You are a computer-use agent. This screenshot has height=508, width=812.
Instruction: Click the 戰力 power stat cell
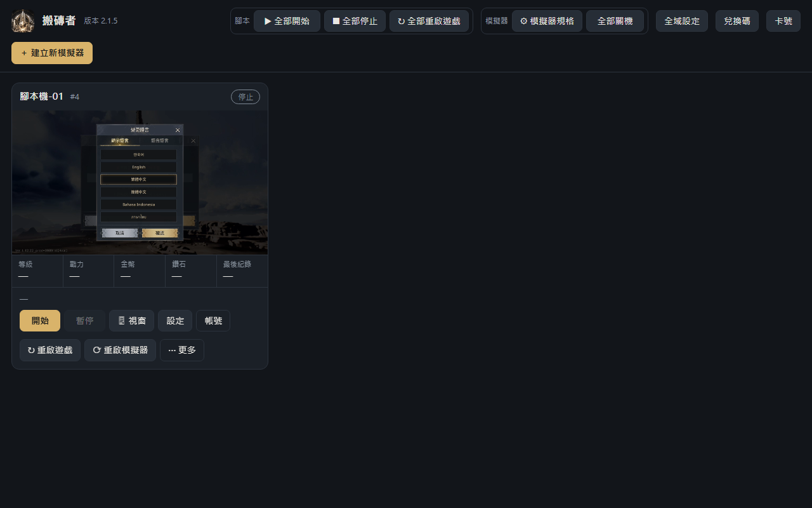(x=89, y=271)
